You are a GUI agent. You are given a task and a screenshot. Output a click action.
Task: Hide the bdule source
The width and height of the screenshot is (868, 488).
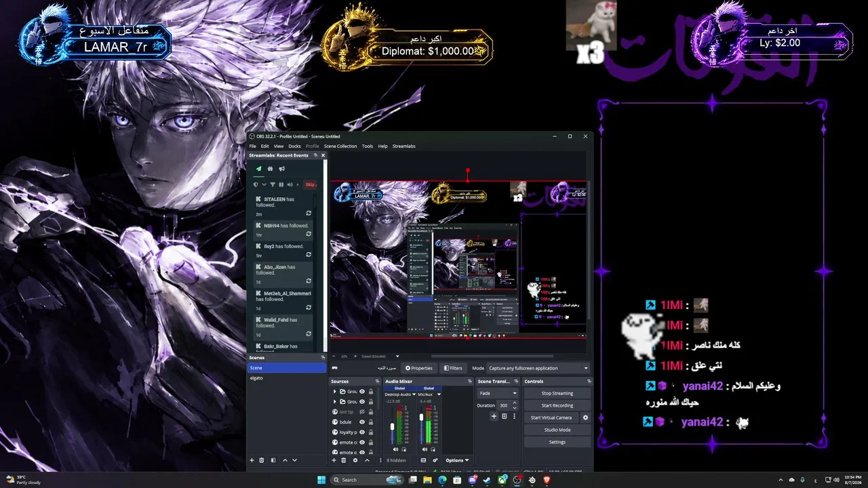tap(362, 422)
